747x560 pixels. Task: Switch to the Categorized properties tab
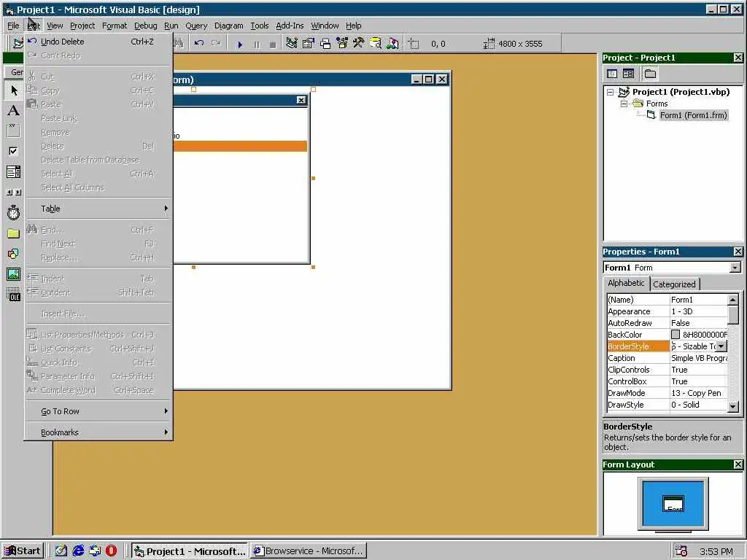(x=674, y=284)
